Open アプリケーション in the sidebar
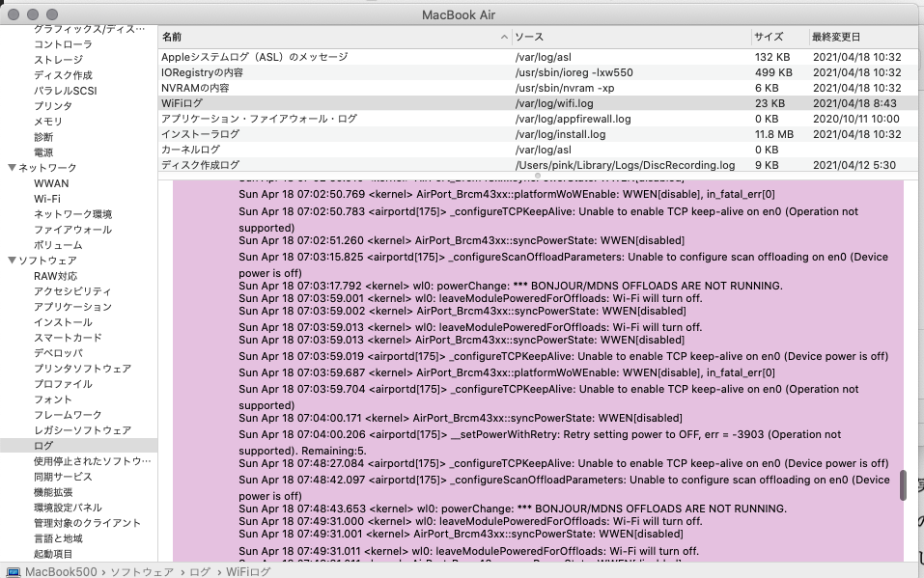The height and width of the screenshot is (578, 924). (72, 307)
